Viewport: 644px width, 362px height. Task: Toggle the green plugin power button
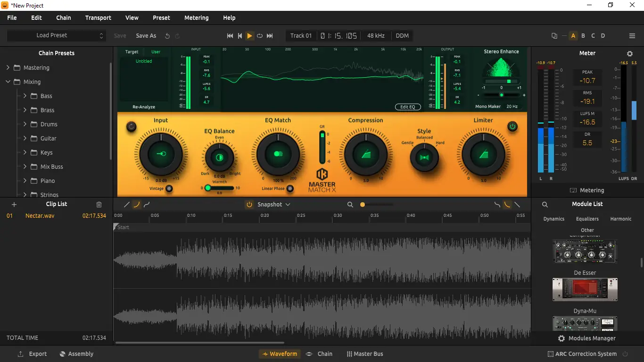coord(512,126)
